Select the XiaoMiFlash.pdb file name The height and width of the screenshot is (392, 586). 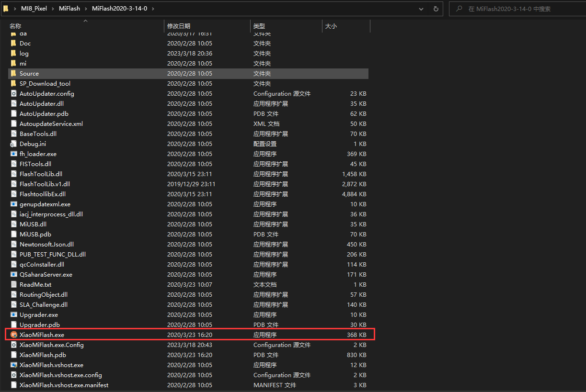(x=43, y=355)
